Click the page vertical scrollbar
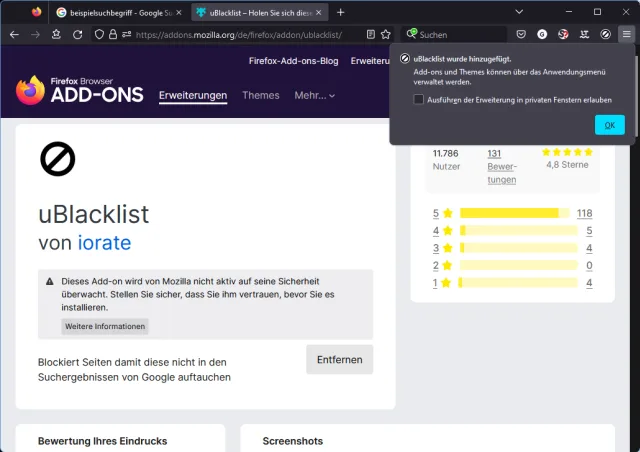This screenshot has width=640, height=452. 637,96
